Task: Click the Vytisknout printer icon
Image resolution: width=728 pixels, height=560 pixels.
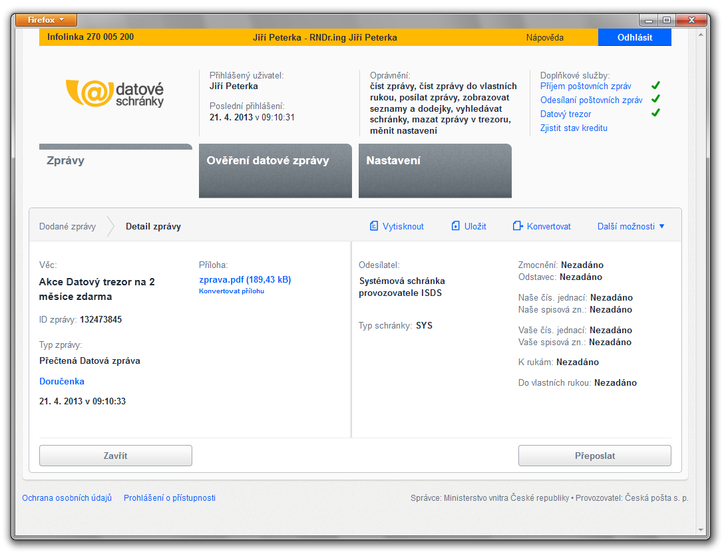Action: coord(374,226)
